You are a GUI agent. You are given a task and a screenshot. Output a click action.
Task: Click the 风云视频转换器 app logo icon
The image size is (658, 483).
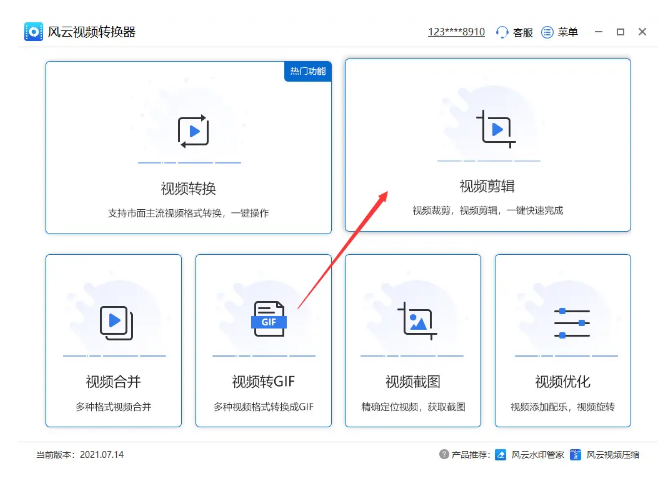(x=33, y=31)
